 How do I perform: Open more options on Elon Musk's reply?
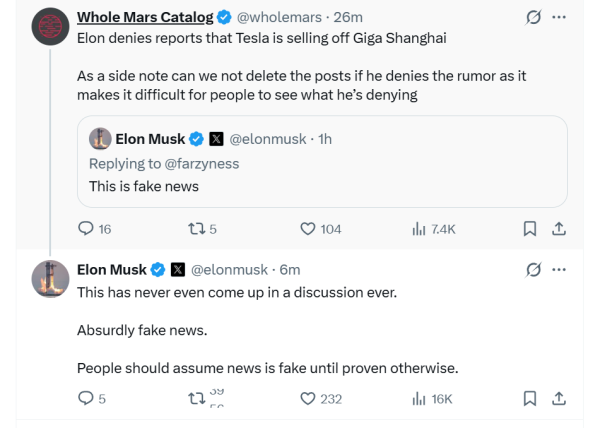tap(559, 270)
